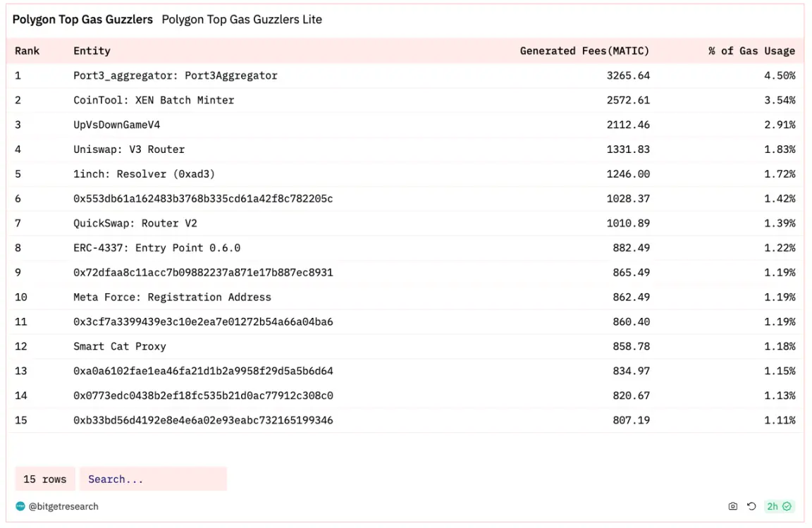Open the @bitgetresearch profile link

[63, 506]
